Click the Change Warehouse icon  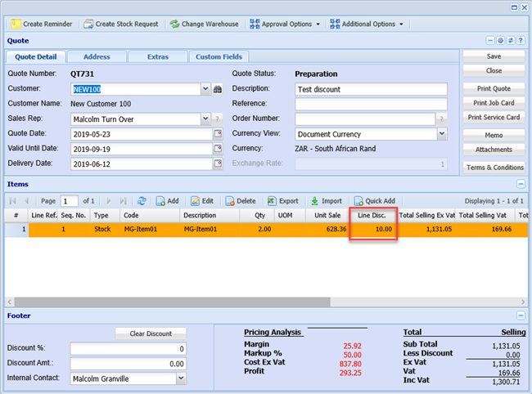[174, 24]
